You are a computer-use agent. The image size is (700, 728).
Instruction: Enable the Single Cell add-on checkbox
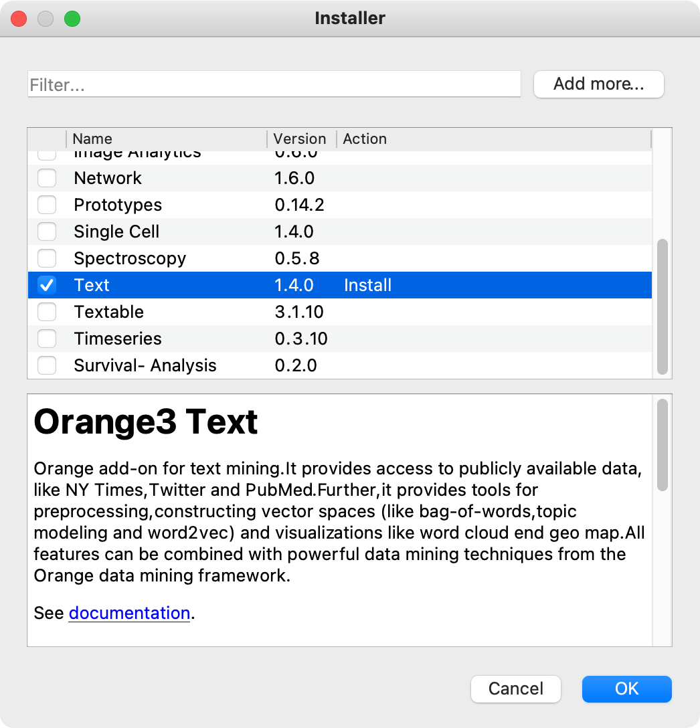47,232
